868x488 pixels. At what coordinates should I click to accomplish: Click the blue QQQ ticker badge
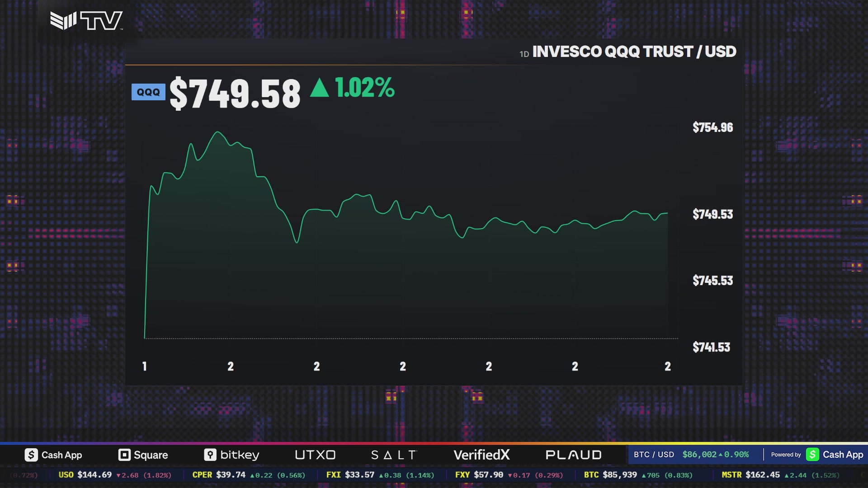pos(148,92)
